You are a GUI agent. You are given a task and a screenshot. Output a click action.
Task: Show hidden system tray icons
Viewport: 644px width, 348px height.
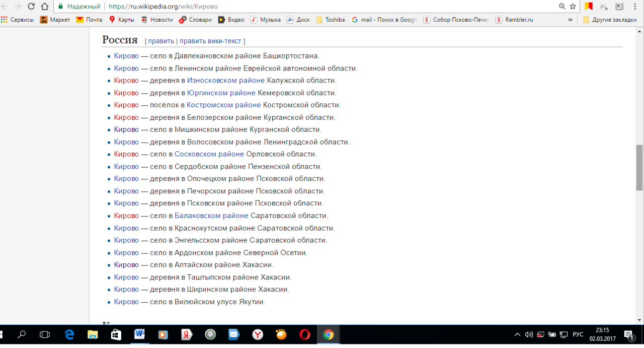point(517,334)
